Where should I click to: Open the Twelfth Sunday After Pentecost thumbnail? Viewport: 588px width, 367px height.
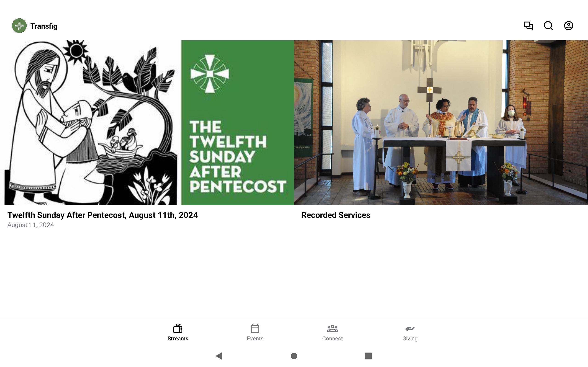click(147, 123)
